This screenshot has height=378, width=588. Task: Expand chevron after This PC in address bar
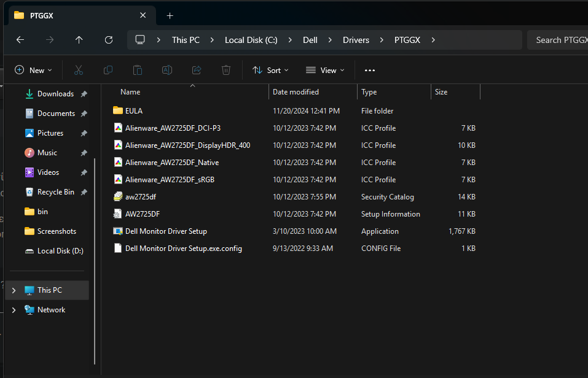tap(212, 40)
